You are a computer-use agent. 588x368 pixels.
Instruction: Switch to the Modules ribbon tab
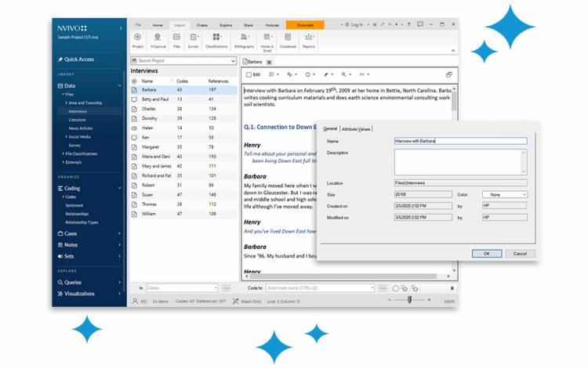point(272,25)
